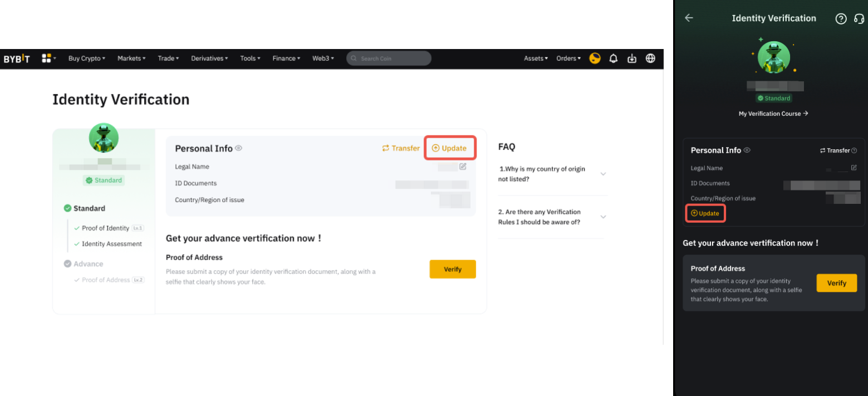Open the Orders menu
Image resolution: width=868 pixels, height=396 pixels.
click(x=568, y=58)
